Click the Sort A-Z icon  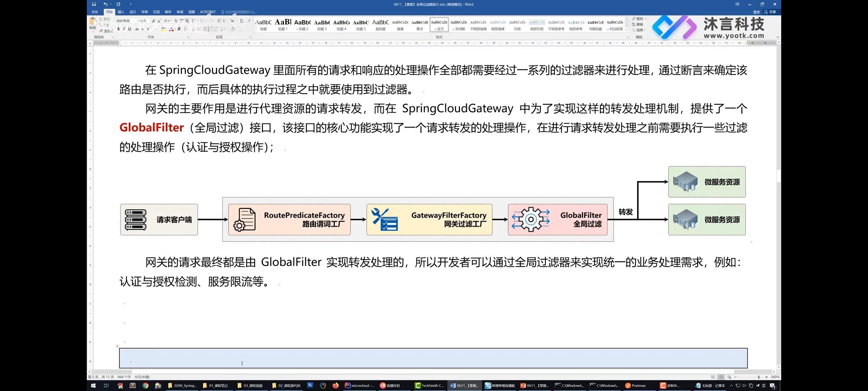click(x=242, y=21)
